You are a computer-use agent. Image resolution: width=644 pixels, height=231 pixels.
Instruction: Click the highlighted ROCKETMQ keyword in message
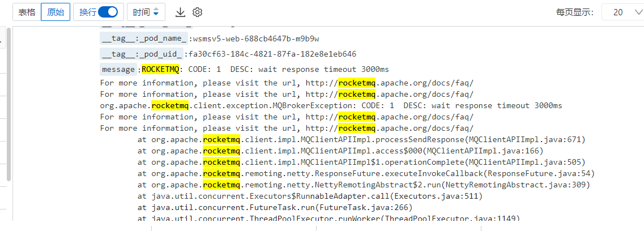160,69
